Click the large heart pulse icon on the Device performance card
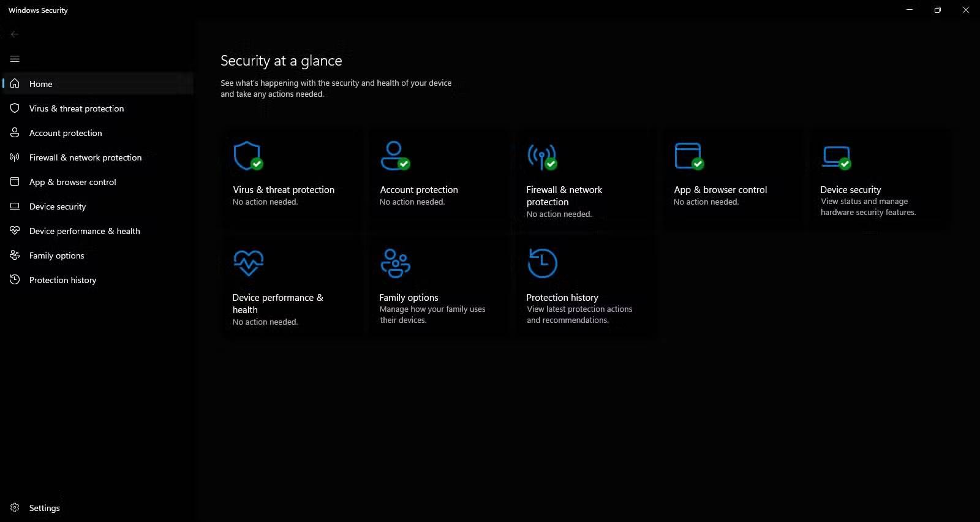The image size is (980, 522). coord(249,263)
